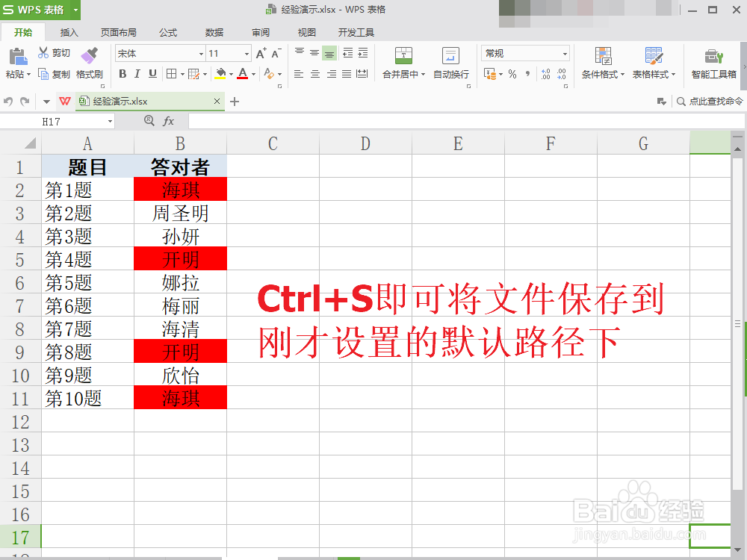Open the font name dropdown showing 宋体

coord(199,53)
